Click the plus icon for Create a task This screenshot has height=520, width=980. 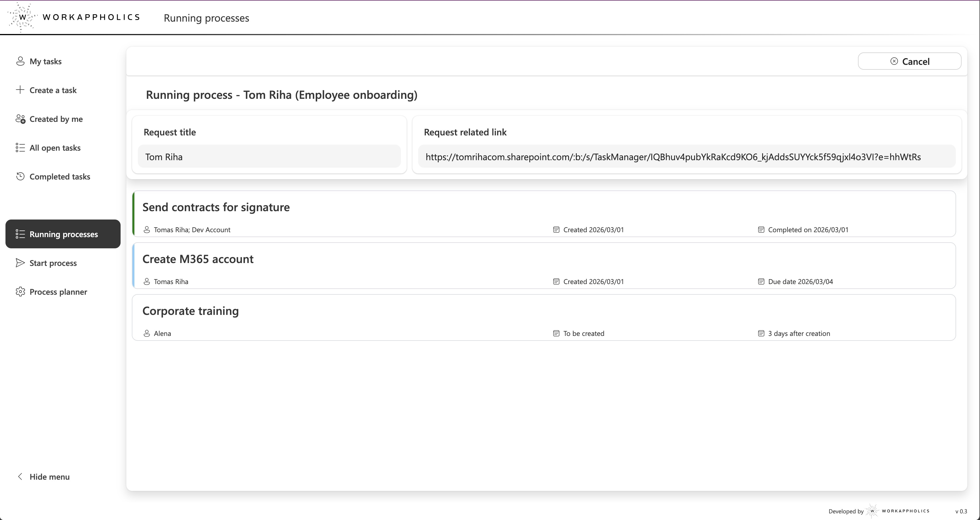point(20,90)
